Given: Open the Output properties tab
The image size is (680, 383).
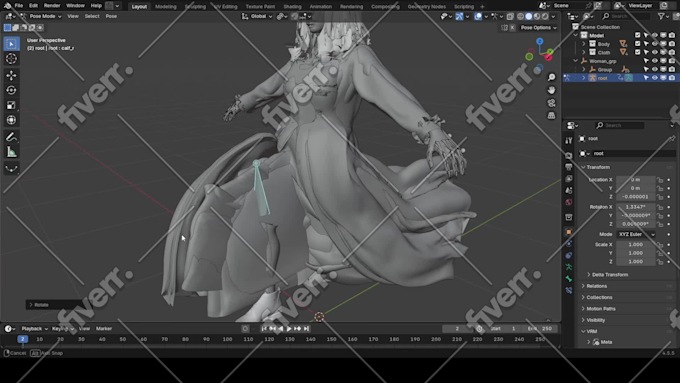Looking at the screenshot, I should click(569, 167).
